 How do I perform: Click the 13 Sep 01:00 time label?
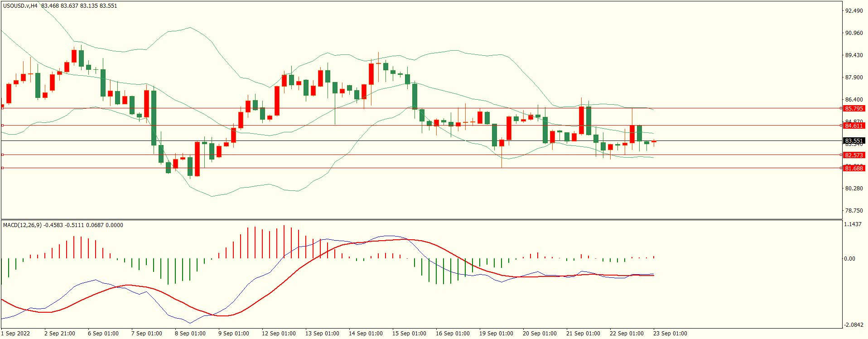click(x=322, y=334)
